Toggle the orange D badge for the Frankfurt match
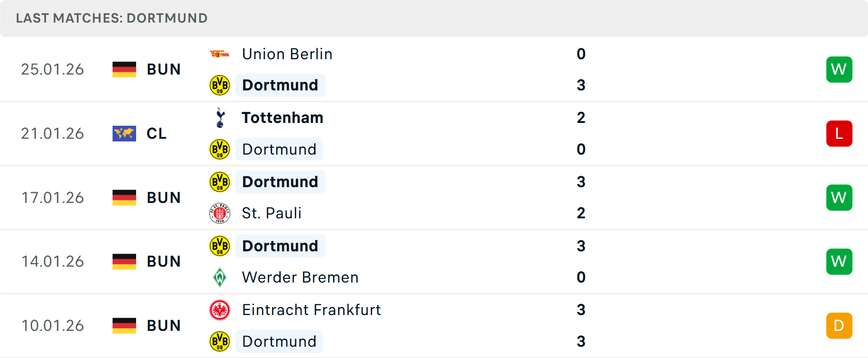This screenshot has height=358, width=868. pos(839,325)
